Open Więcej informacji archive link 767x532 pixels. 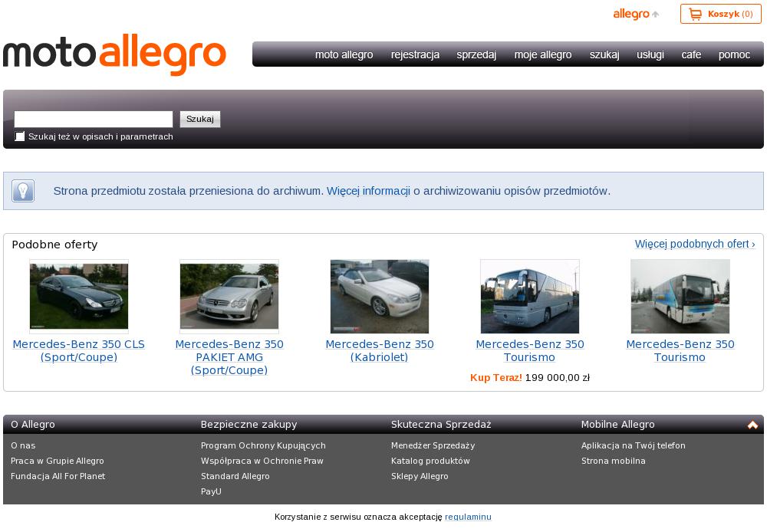(368, 191)
